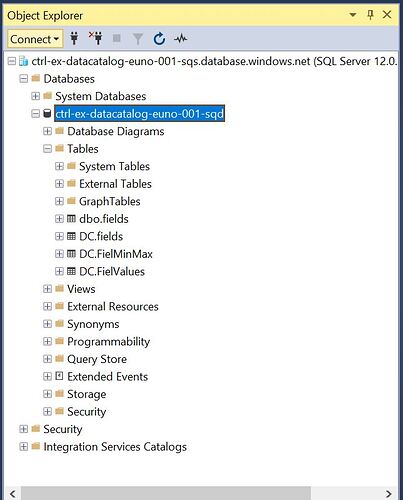Expand the dbo.fields table node
Image resolution: width=403 pixels, height=500 pixels.
point(59,219)
